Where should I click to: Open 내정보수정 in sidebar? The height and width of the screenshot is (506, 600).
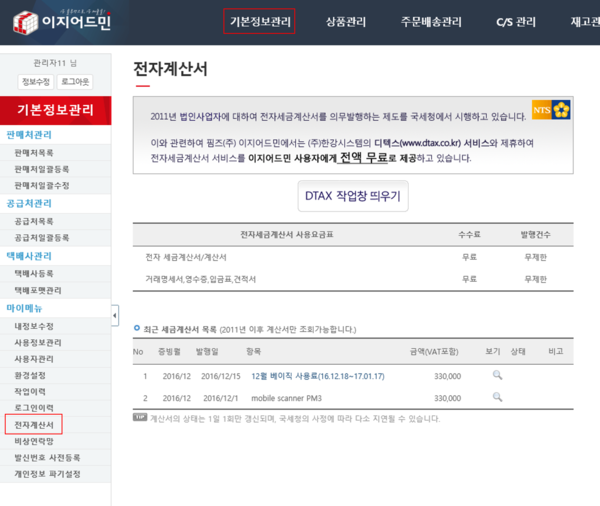(34, 326)
